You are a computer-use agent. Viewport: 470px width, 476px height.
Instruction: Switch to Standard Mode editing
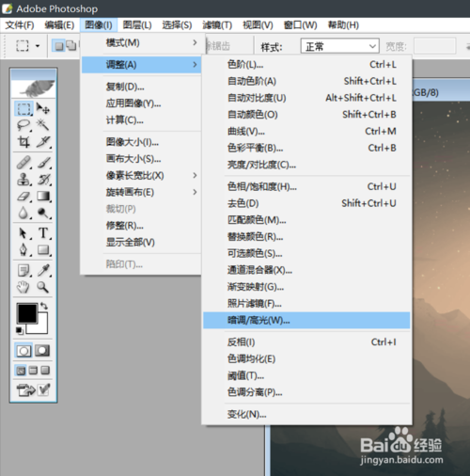[x=23, y=351]
